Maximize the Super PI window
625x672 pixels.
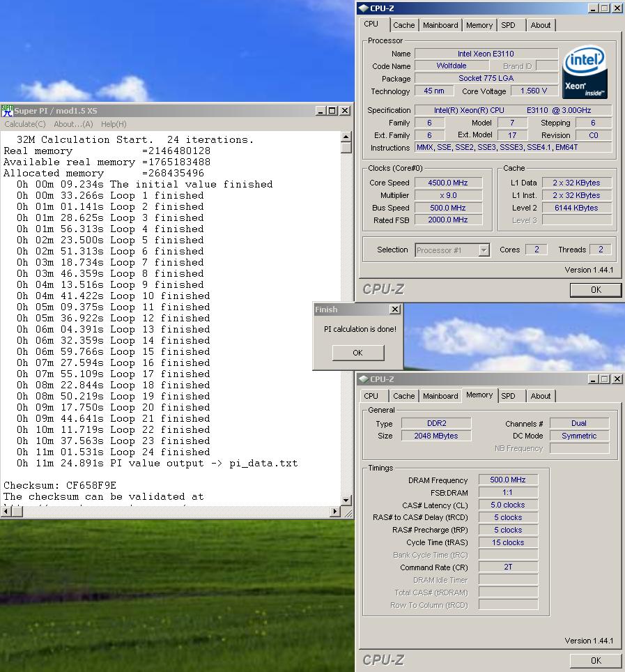(332, 111)
